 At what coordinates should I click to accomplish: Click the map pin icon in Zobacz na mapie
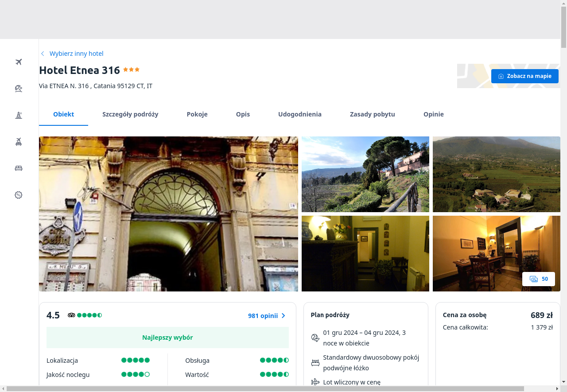pyautogui.click(x=501, y=76)
